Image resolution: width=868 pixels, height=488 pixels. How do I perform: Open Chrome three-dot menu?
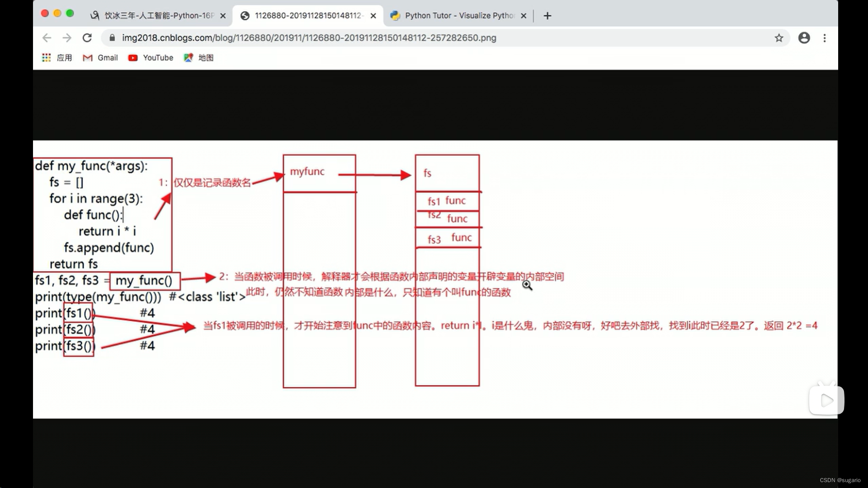pos(825,38)
